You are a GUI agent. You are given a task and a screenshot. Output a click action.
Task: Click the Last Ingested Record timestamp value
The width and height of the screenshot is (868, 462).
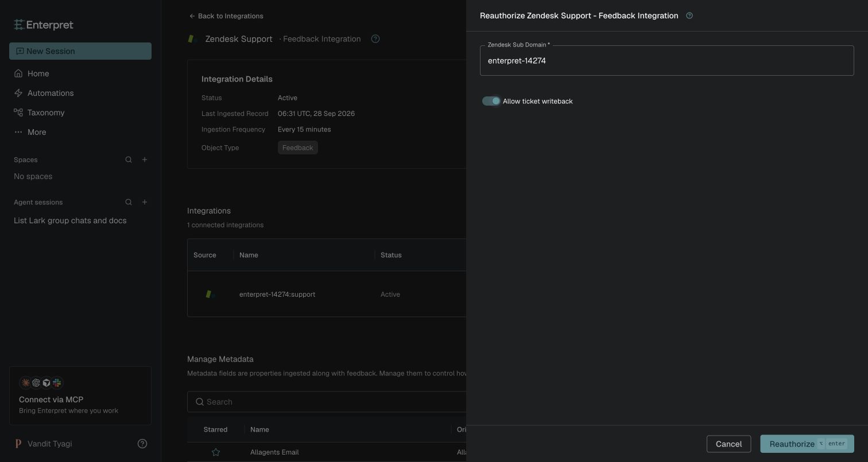click(316, 114)
